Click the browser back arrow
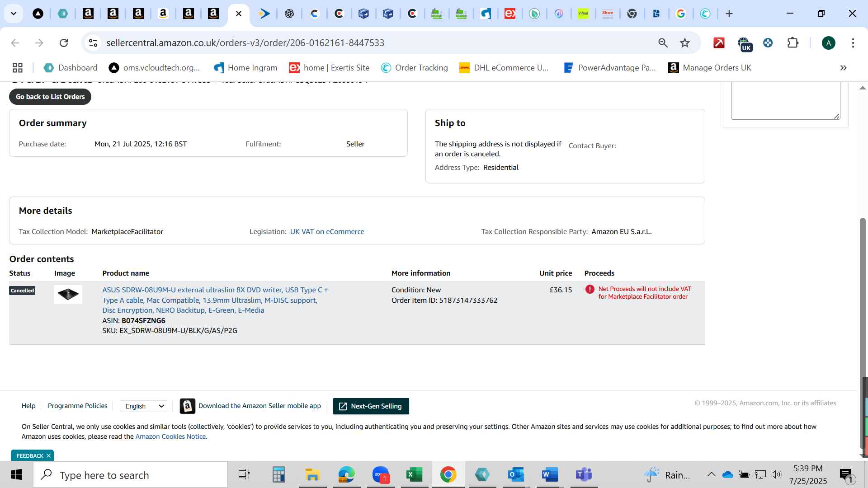The width and height of the screenshot is (868, 488). pos(15,43)
